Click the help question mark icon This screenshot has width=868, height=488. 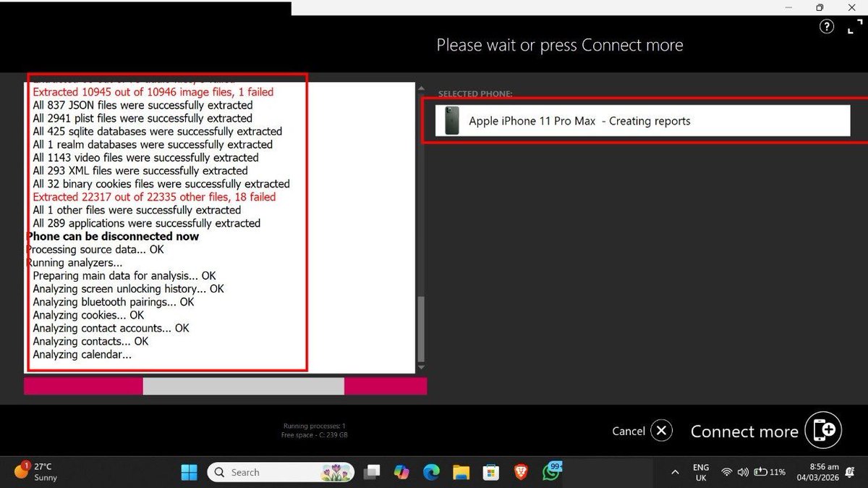827,27
